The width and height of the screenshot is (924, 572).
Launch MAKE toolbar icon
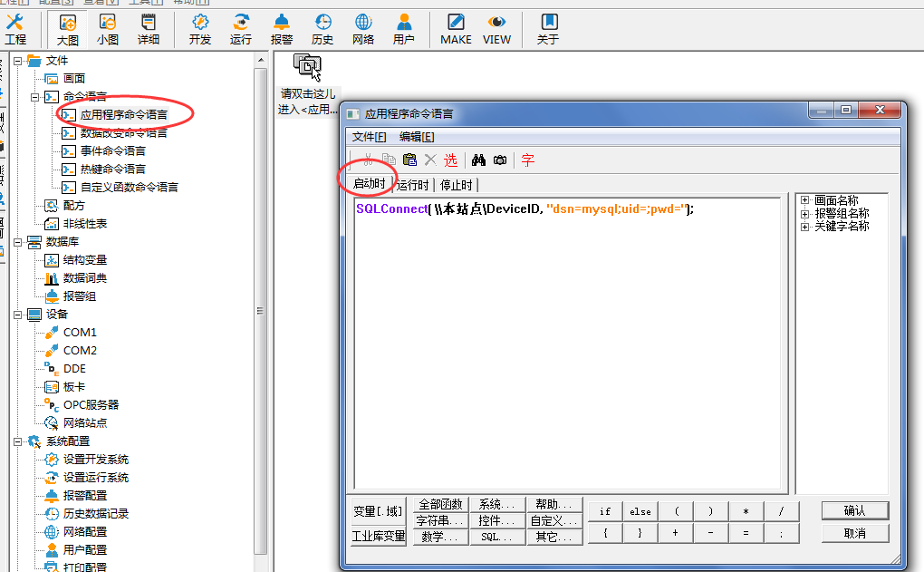pyautogui.click(x=456, y=30)
